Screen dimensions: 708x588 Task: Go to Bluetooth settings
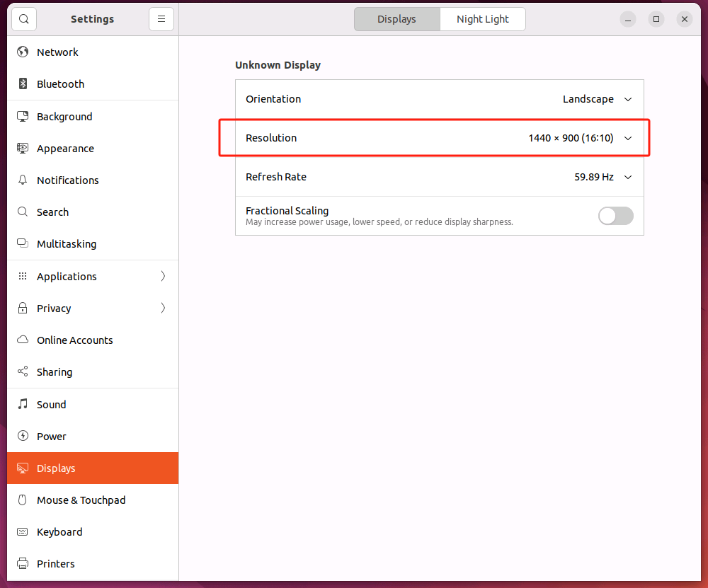(93, 84)
